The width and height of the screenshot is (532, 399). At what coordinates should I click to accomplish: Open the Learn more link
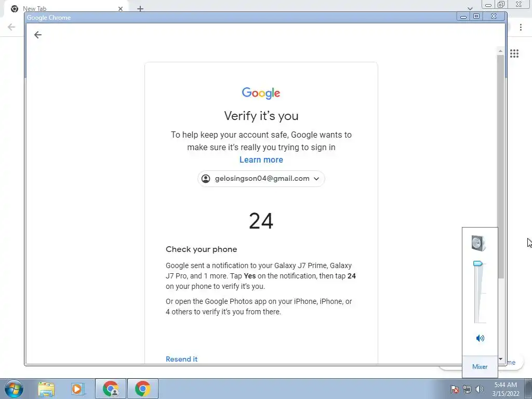(261, 160)
